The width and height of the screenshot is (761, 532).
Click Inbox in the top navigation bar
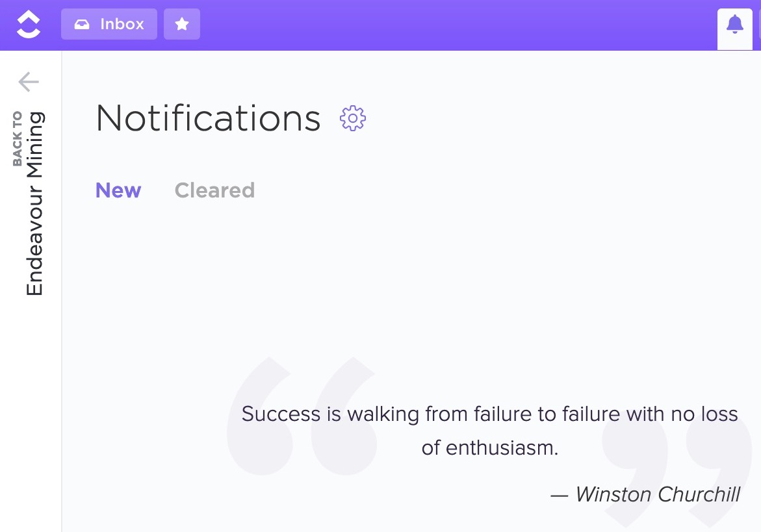109,24
